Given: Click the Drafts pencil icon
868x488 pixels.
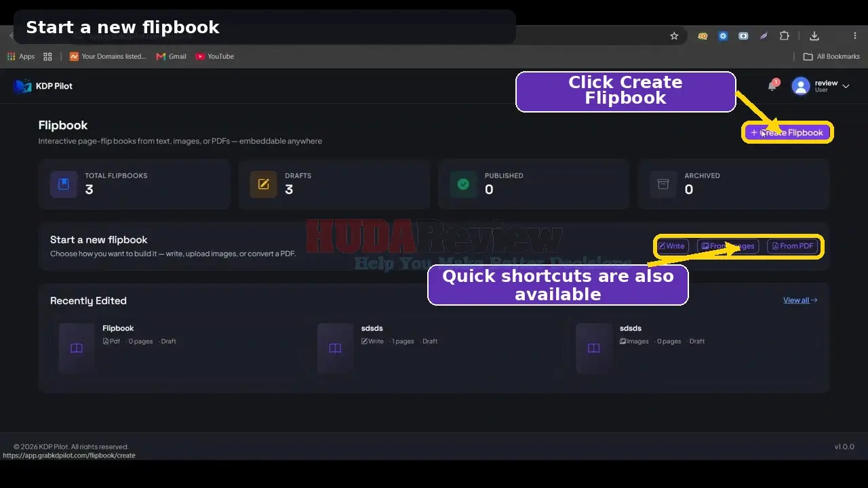Looking at the screenshot, I should click(264, 184).
